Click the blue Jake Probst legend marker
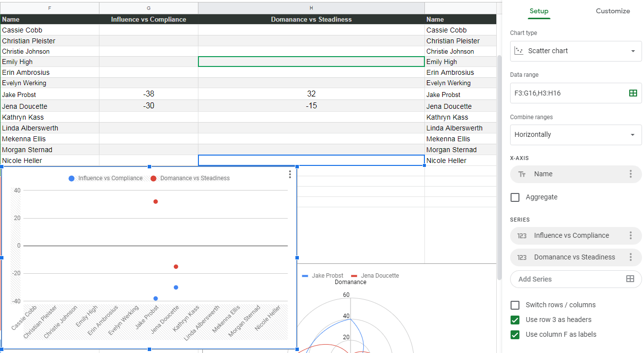Screen dimensions: 644x353 (305, 276)
